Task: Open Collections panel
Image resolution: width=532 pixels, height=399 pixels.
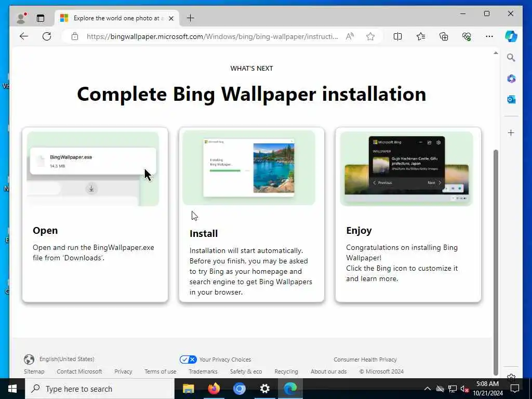Action: pos(444,36)
